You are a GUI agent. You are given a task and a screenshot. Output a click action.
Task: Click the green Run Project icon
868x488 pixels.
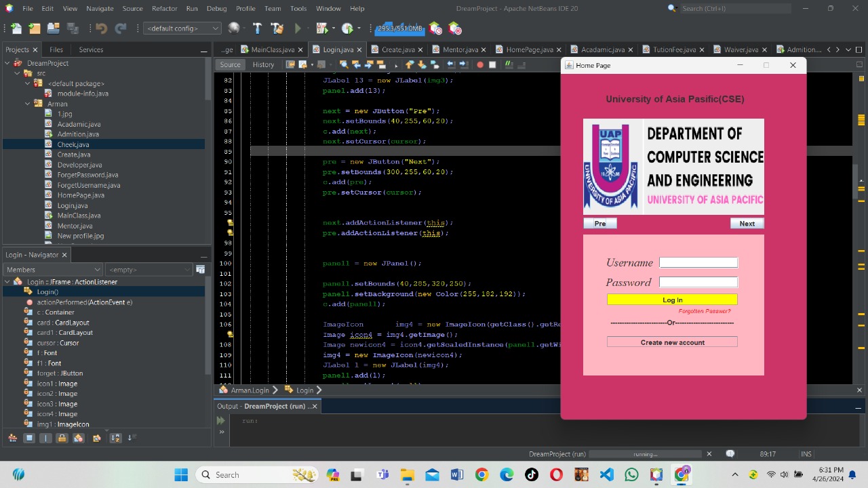click(x=298, y=28)
